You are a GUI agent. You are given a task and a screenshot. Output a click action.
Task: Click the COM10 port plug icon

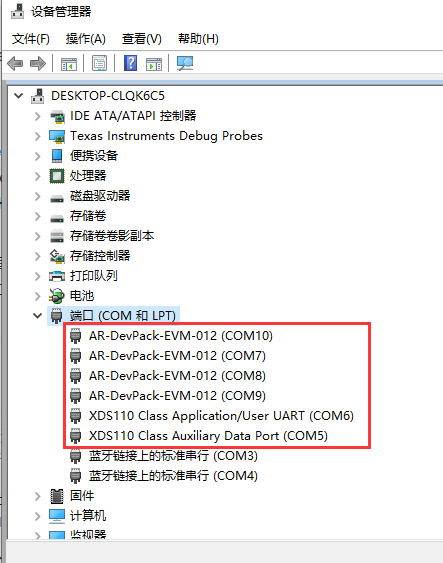coord(75,336)
